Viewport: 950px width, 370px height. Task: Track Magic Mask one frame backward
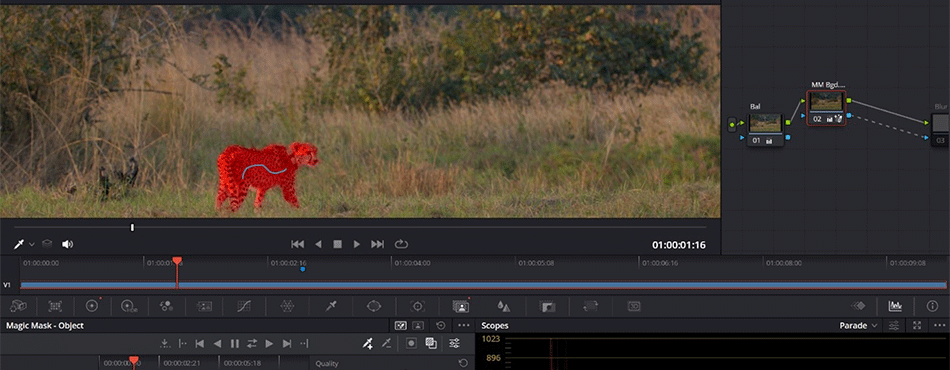tap(199, 344)
